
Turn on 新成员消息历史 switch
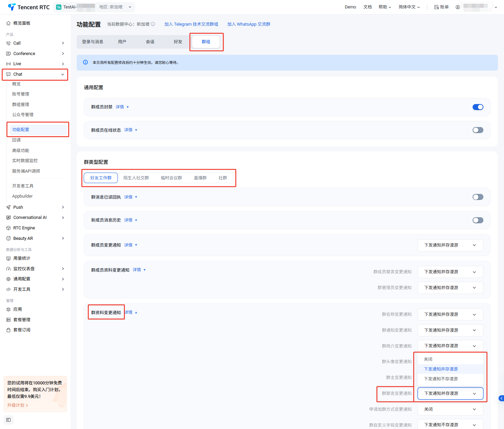click(478, 220)
